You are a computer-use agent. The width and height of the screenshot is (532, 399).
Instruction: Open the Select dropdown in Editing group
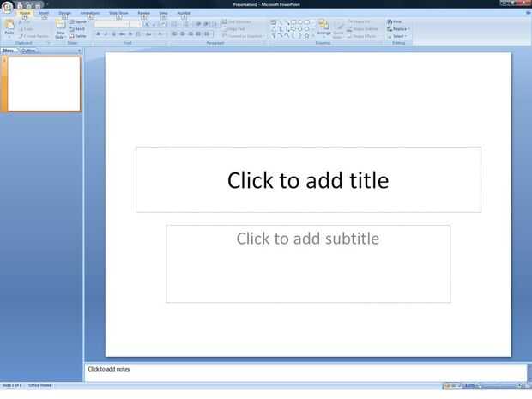point(397,36)
